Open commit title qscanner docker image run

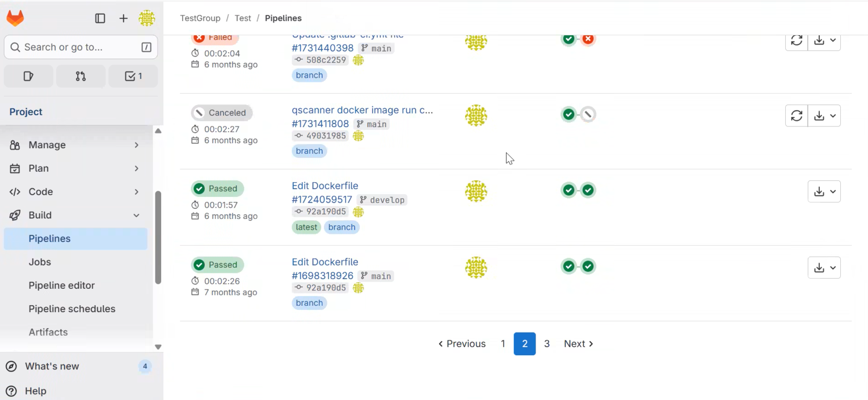point(363,110)
